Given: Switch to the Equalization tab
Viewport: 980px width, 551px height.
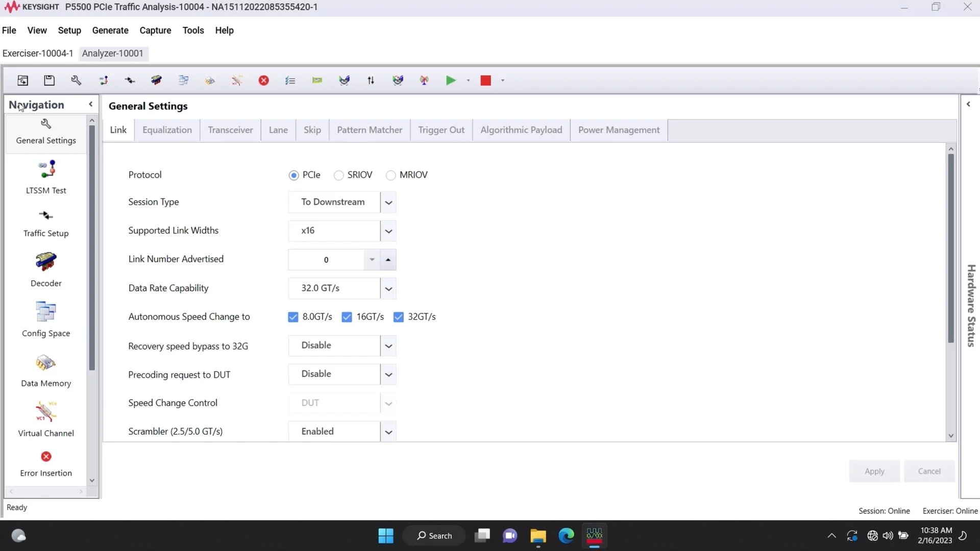Looking at the screenshot, I should (x=167, y=130).
